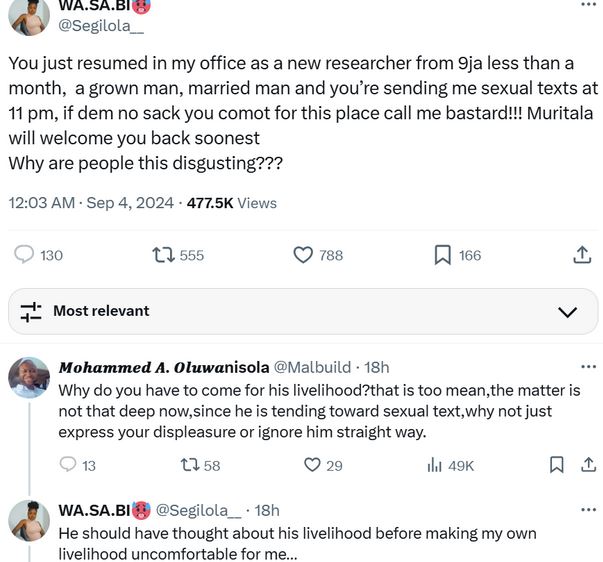
Task: Open more options on Mohammed's reply
Action: [586, 366]
